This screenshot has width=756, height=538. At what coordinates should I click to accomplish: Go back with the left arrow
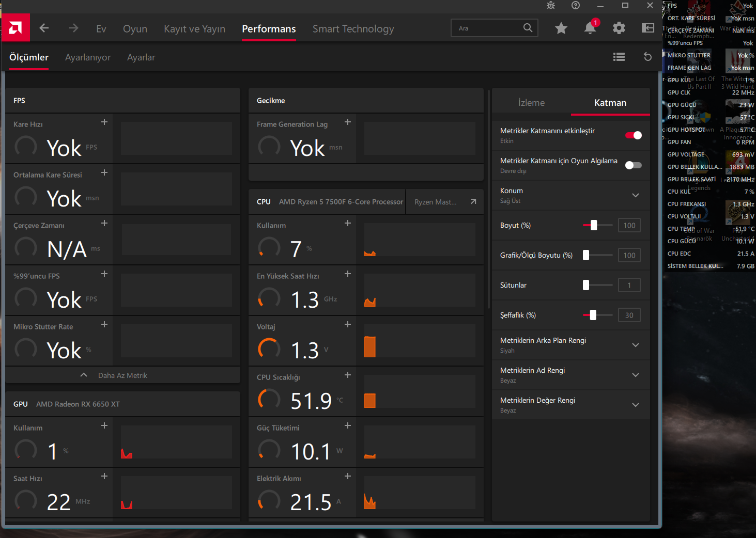(44, 28)
